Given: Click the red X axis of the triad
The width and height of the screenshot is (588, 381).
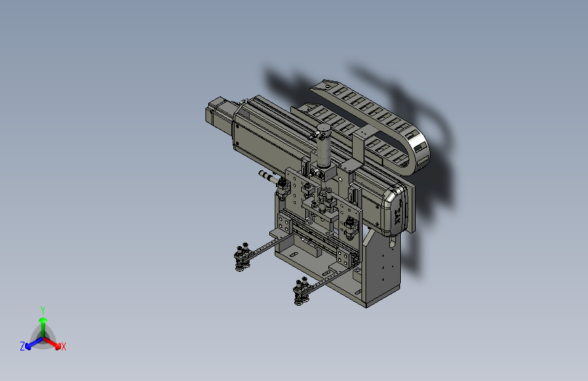Looking at the screenshot, I should 53,343.
